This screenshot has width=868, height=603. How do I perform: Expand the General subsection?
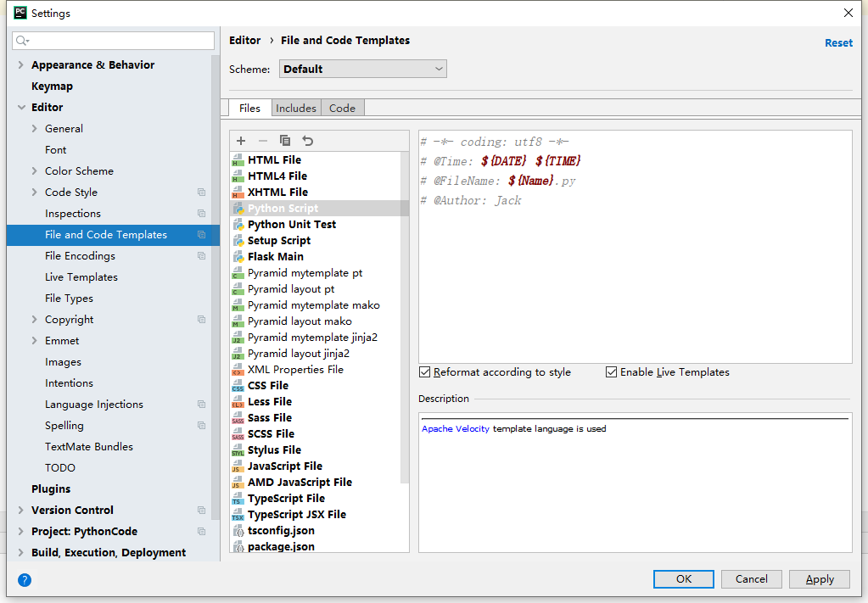click(x=34, y=128)
